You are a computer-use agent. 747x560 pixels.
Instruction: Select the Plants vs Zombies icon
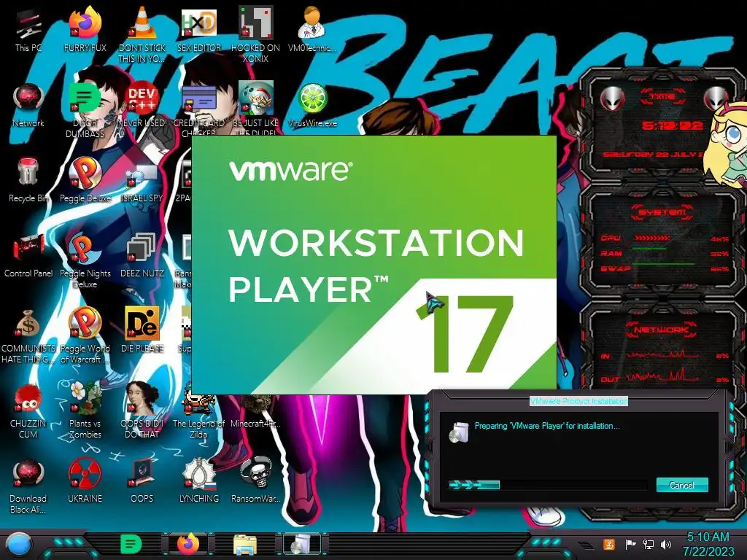tap(85, 411)
